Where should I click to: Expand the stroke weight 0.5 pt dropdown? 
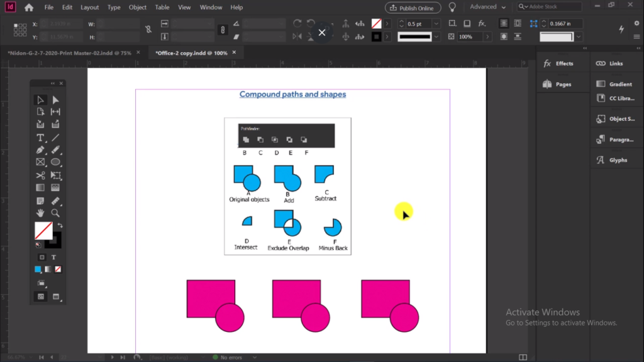(x=436, y=24)
